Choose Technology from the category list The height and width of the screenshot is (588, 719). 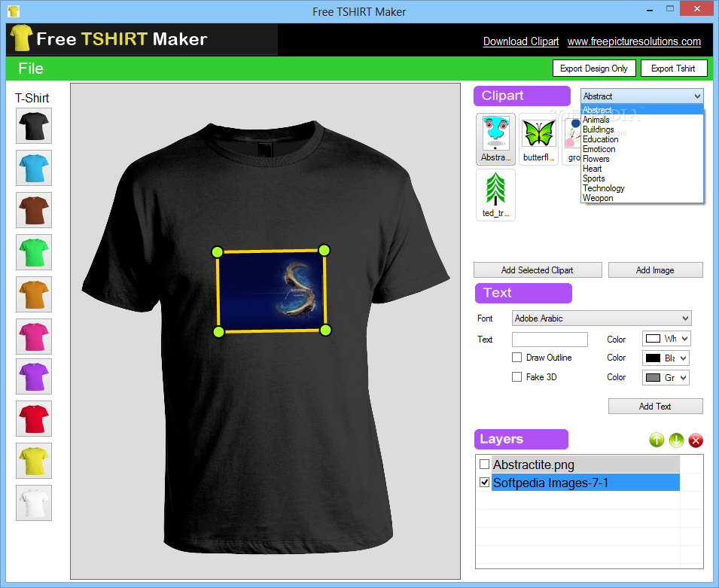point(642,188)
